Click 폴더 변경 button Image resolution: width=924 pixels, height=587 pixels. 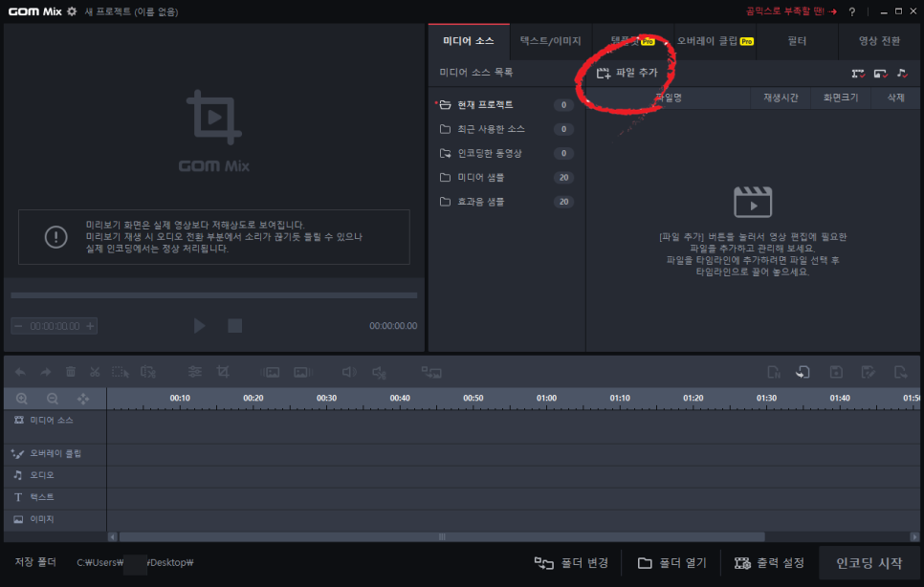click(x=571, y=563)
